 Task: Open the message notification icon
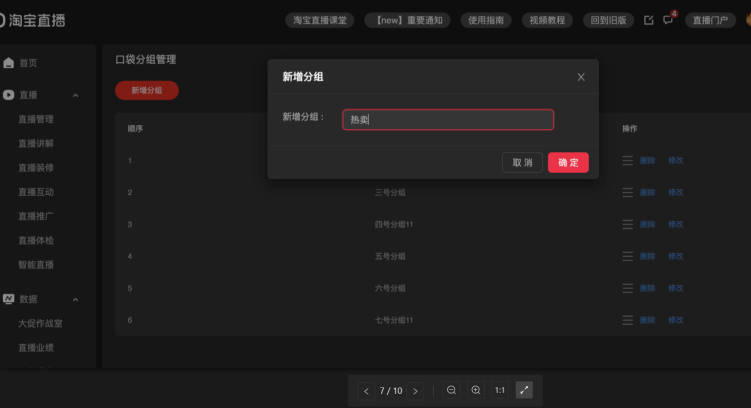[x=668, y=20]
